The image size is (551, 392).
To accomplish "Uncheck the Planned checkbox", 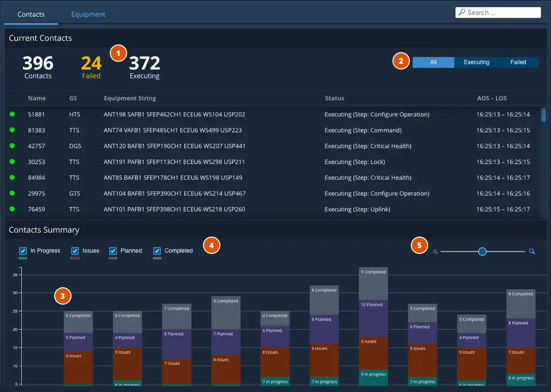I will (113, 251).
